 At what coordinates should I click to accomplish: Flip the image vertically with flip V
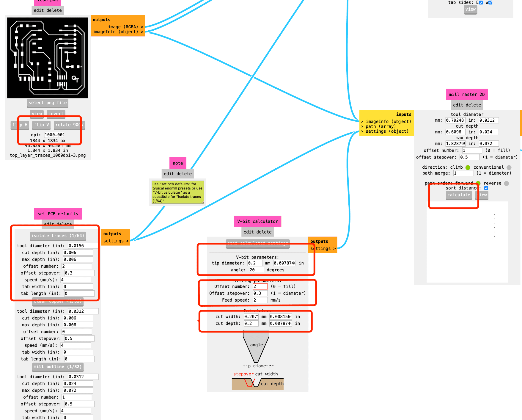[41, 125]
